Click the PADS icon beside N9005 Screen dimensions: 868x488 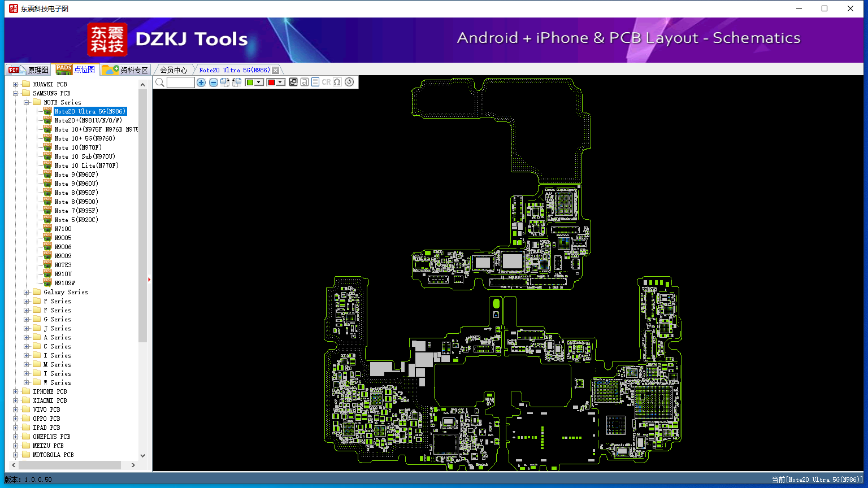click(47, 238)
